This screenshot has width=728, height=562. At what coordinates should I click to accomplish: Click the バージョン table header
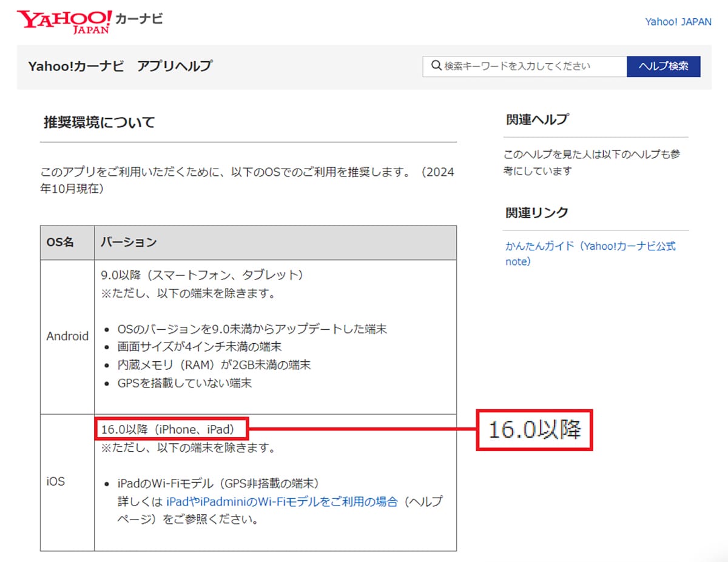coord(129,243)
